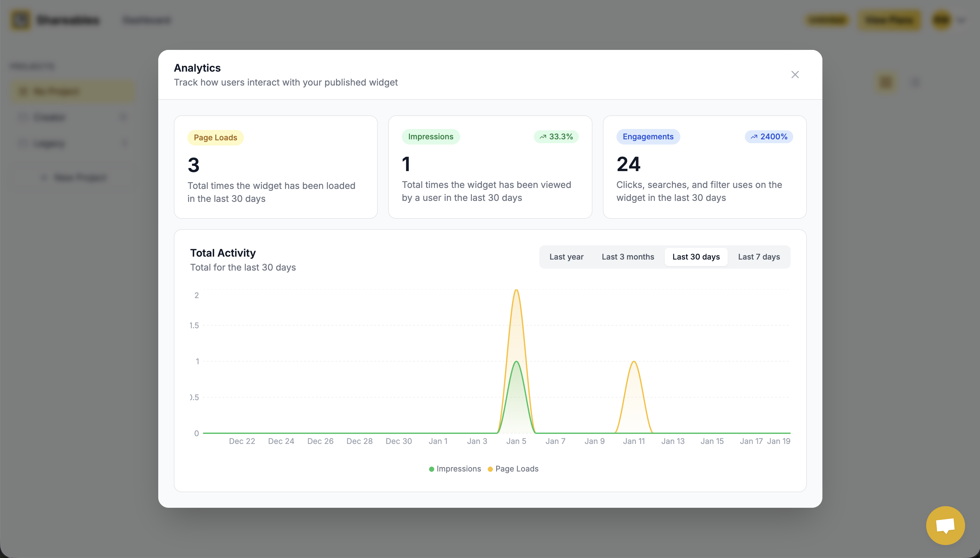
Task: Click the Impressions badge on its card
Action: click(430, 136)
